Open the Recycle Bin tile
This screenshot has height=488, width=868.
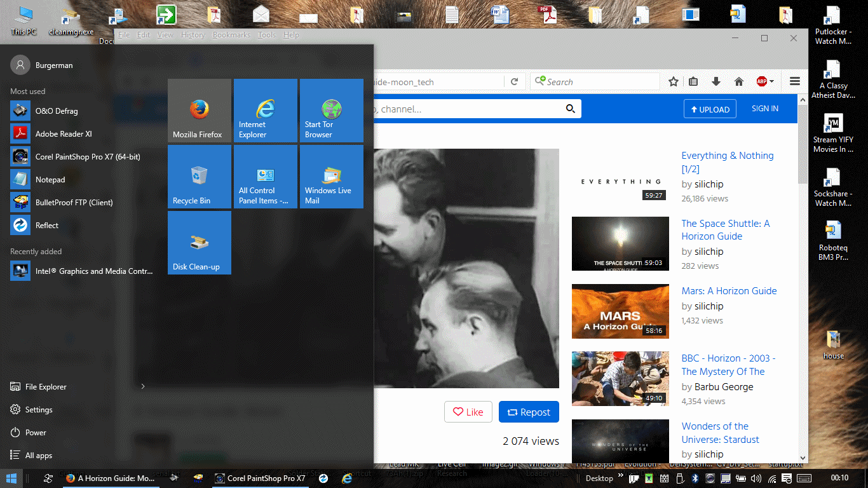pos(200,177)
